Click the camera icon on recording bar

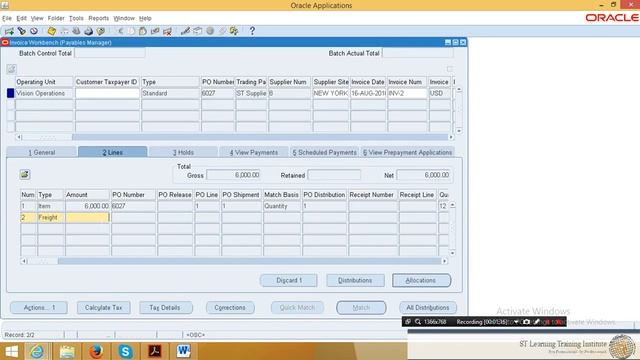coord(526,322)
